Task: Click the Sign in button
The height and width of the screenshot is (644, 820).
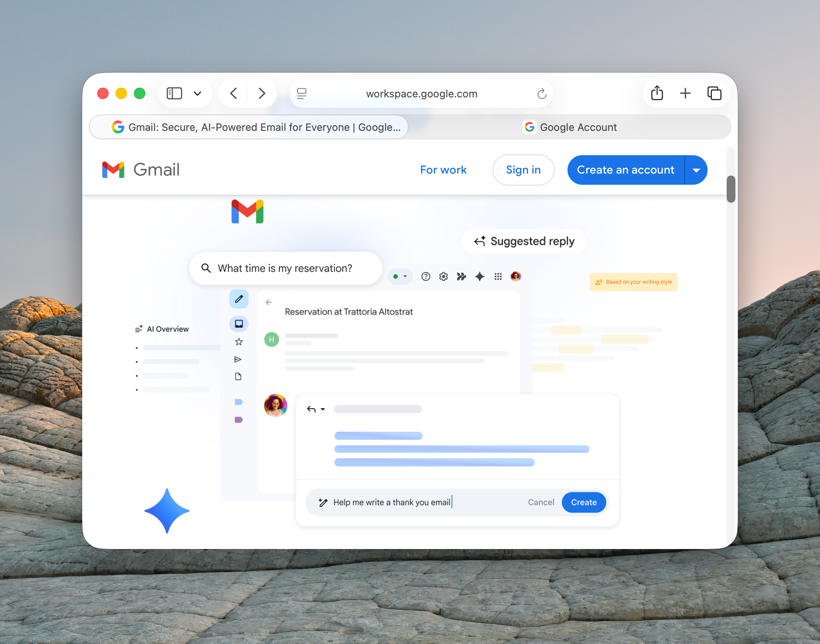Action: [x=523, y=170]
